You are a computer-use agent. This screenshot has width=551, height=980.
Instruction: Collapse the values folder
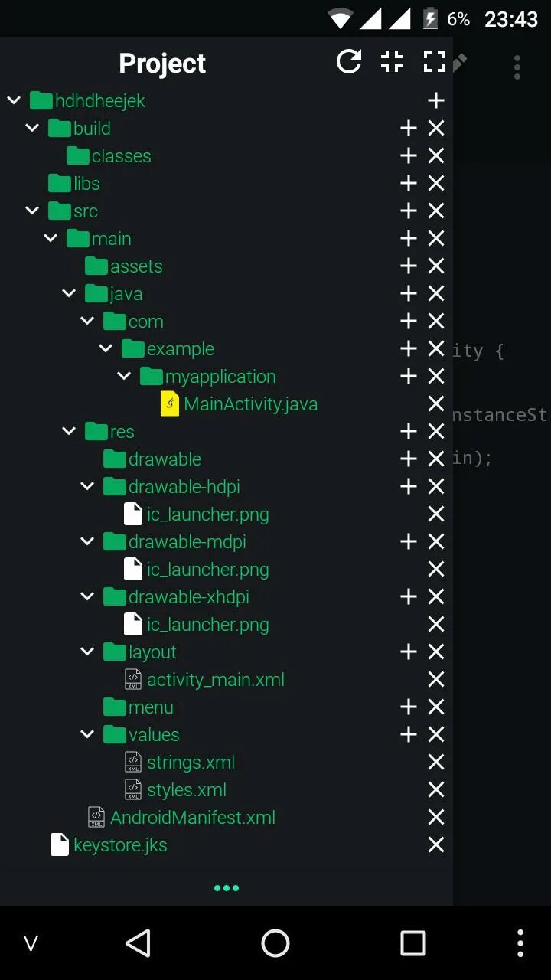pyautogui.click(x=87, y=734)
